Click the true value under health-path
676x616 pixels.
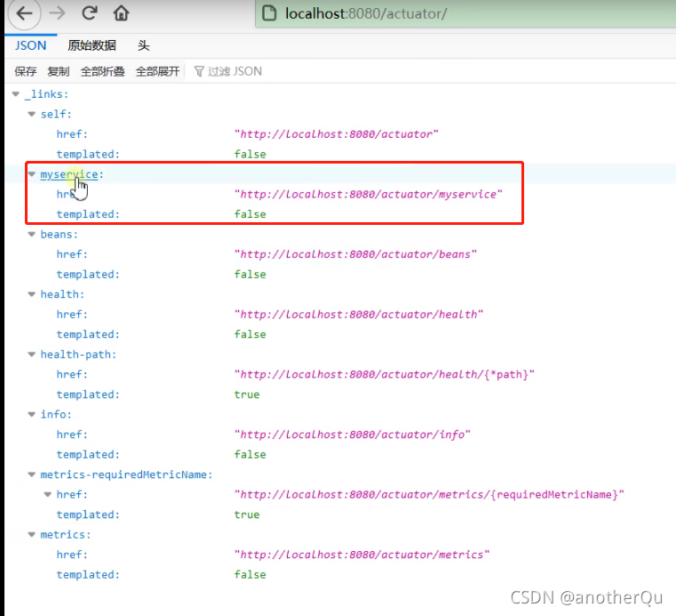pyautogui.click(x=247, y=395)
